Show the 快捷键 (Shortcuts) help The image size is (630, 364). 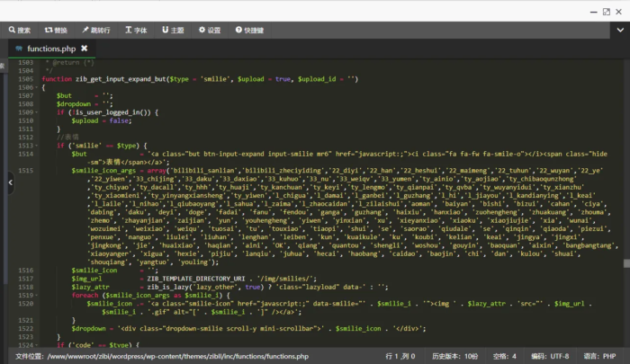point(249,30)
